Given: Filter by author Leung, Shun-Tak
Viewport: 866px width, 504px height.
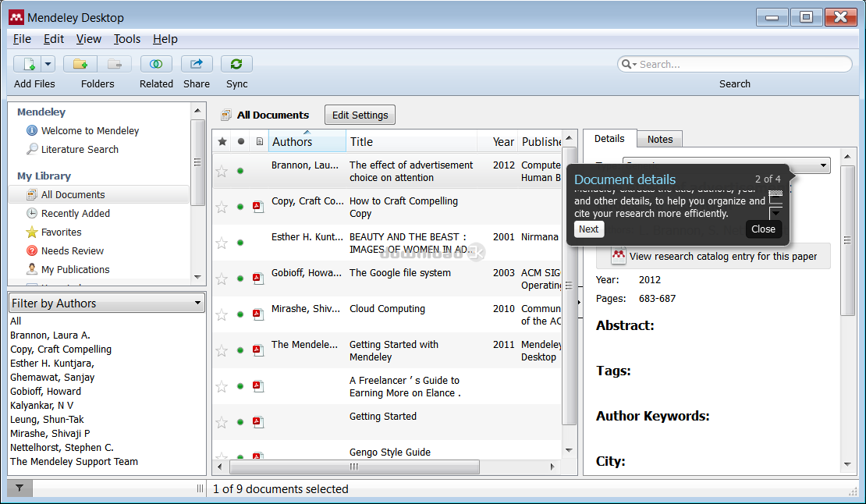Looking at the screenshot, I should pos(47,420).
